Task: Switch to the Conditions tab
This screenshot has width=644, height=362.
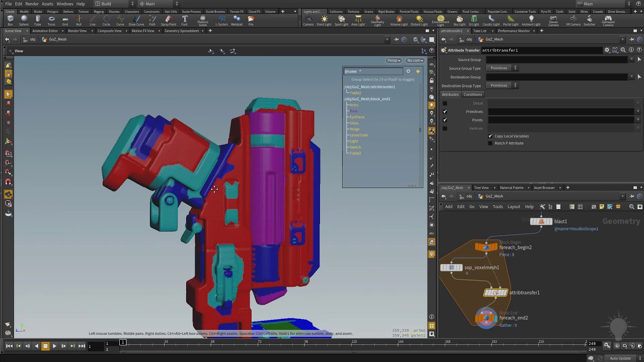Action: click(472, 95)
